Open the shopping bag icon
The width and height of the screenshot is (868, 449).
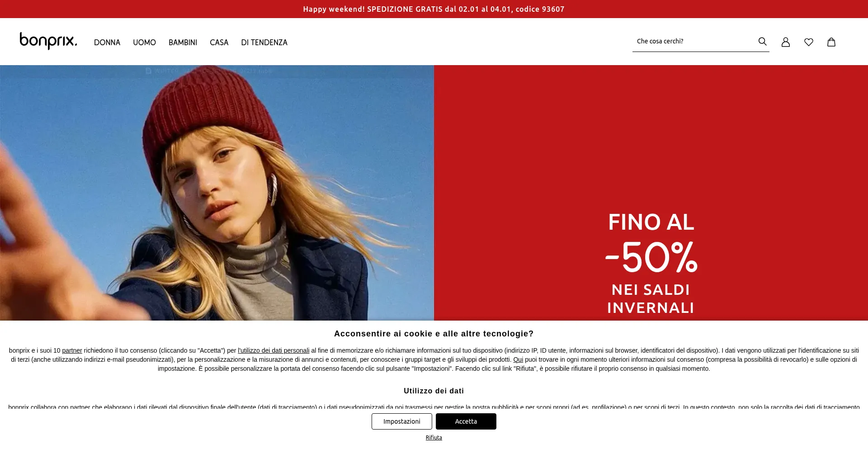click(x=831, y=42)
